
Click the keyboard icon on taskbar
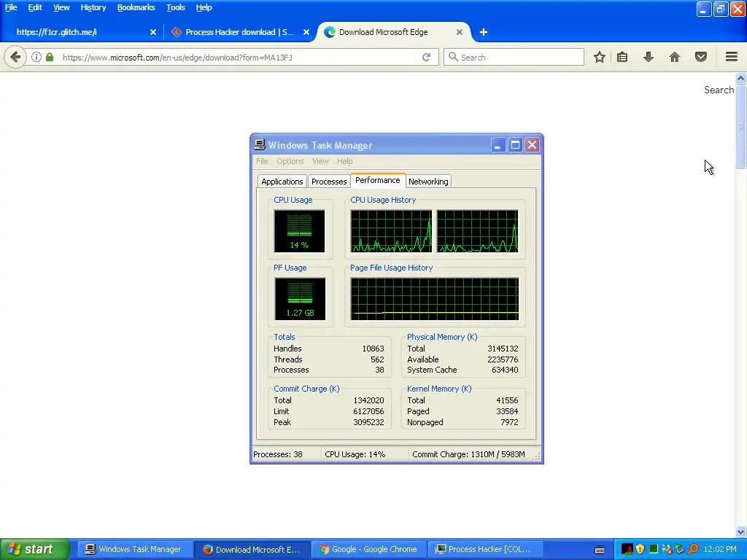tap(600, 550)
